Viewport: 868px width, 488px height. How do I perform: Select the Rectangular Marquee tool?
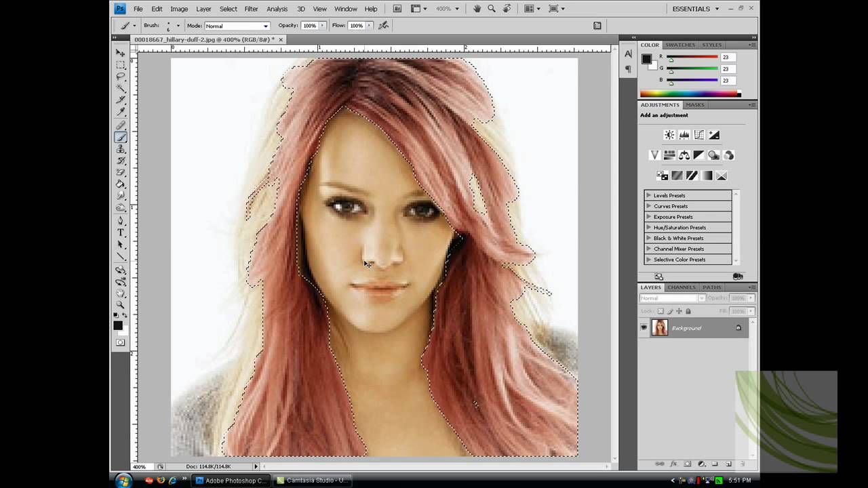point(121,64)
